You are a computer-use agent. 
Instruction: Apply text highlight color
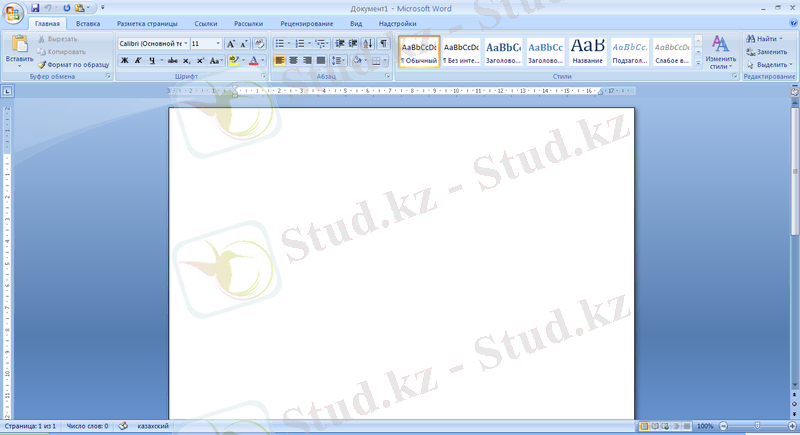point(234,60)
